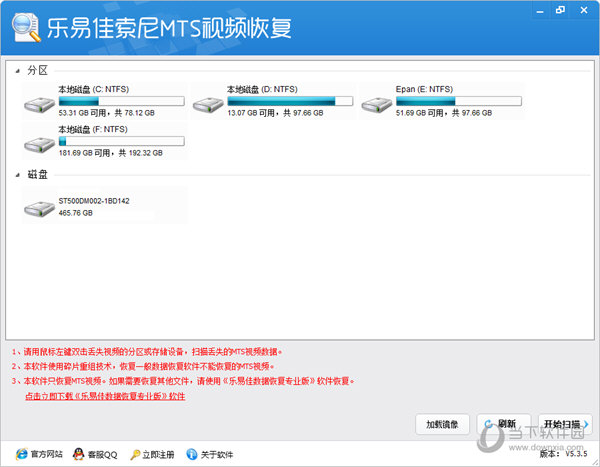The height and width of the screenshot is (467, 600).
Task: Click the key icon for 立即注册
Action: tap(135, 454)
